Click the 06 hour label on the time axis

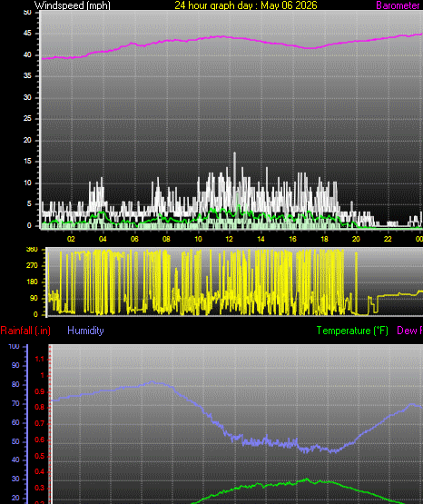[134, 239]
